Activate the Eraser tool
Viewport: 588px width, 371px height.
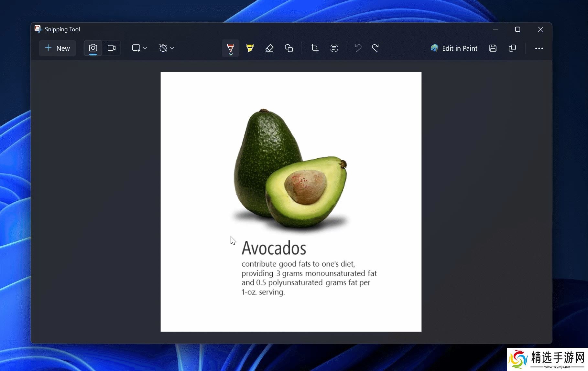tap(269, 48)
